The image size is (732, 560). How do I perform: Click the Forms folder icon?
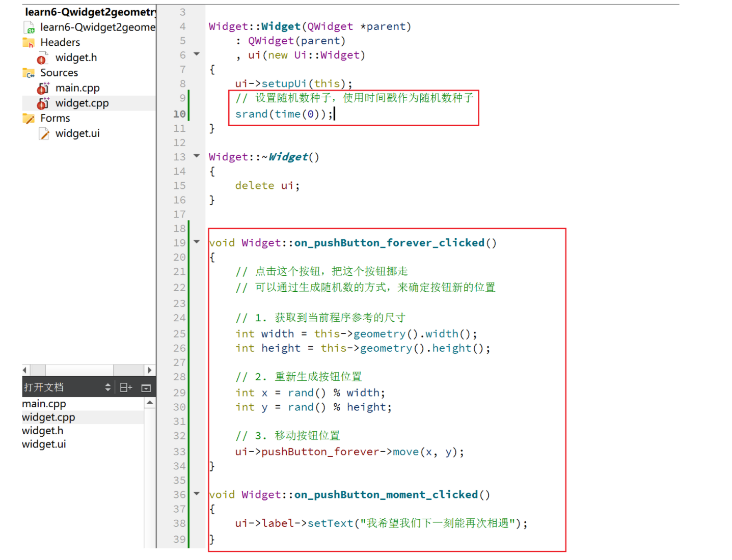point(29,119)
